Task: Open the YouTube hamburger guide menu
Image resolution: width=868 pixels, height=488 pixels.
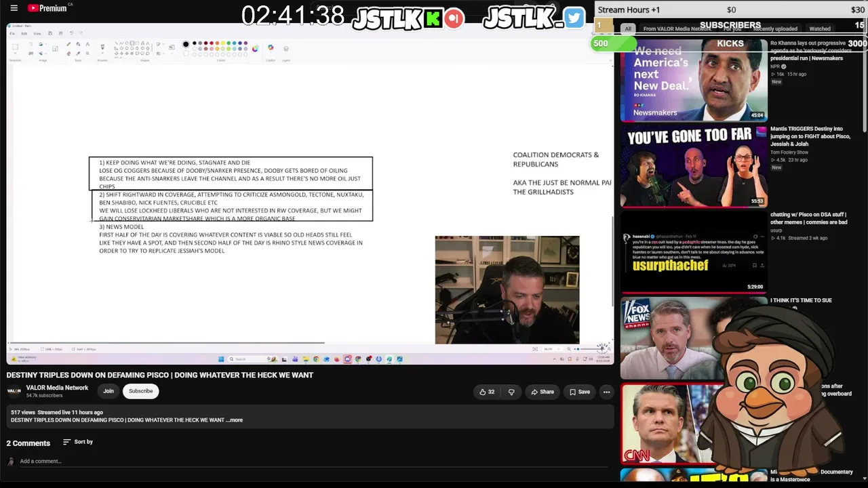Action: pyautogui.click(x=14, y=8)
